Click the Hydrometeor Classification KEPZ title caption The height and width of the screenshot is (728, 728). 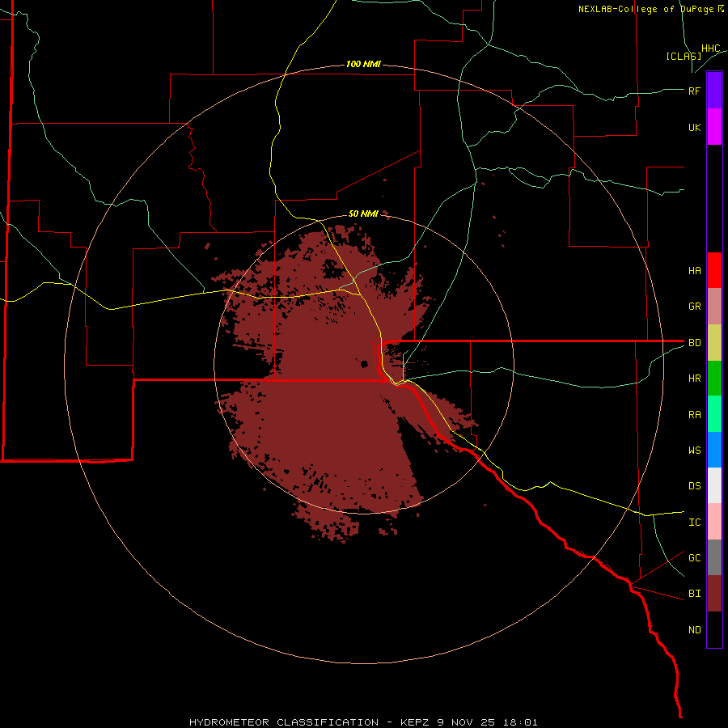pos(363,722)
